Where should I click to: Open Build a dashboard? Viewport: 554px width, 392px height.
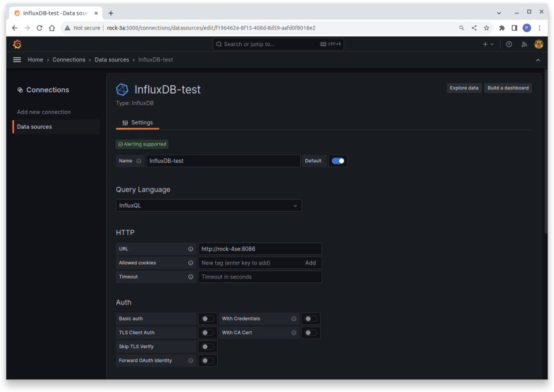(509, 87)
